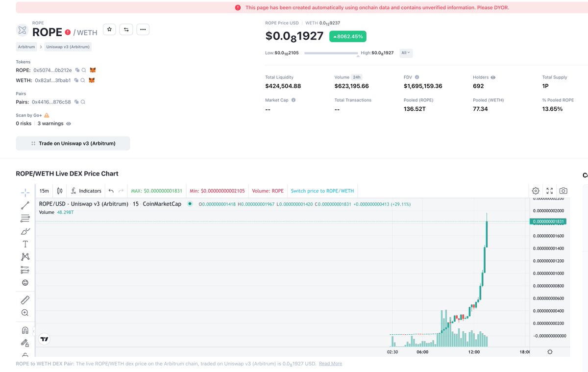The height and width of the screenshot is (372, 588).
Task: Click the red alert icon beside ROPE
Action: (68, 32)
